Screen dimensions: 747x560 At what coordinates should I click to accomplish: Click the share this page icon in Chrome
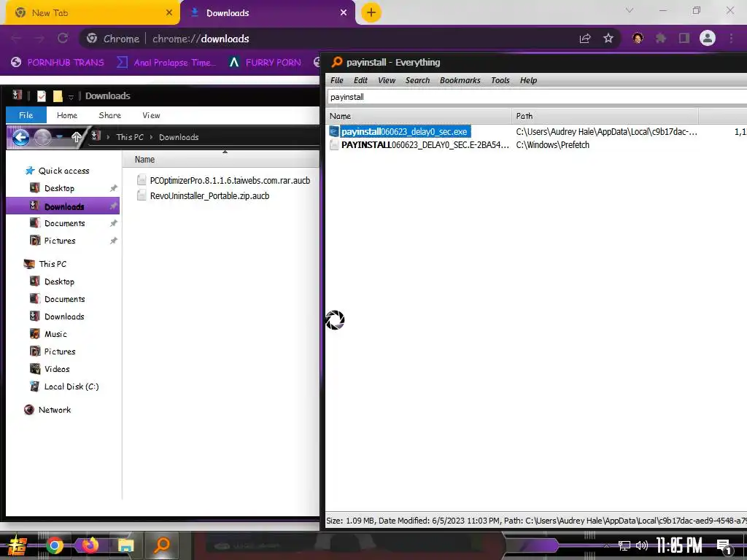coord(585,39)
